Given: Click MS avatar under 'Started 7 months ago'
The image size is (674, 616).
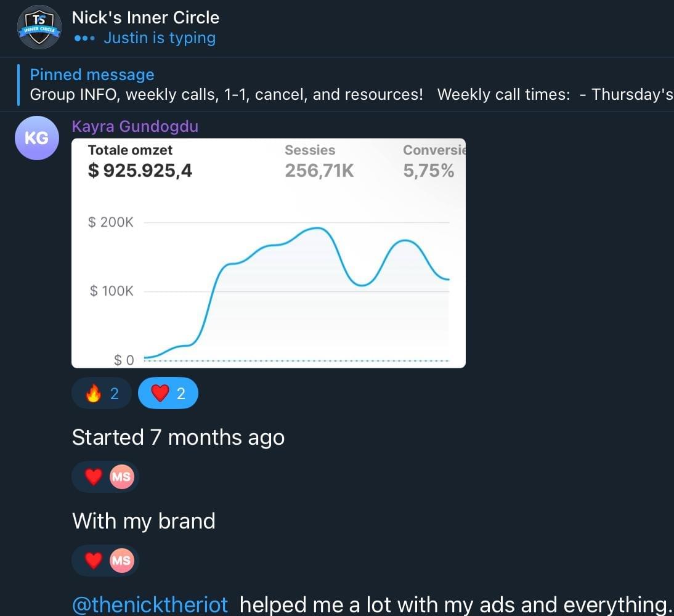Looking at the screenshot, I should [x=121, y=477].
